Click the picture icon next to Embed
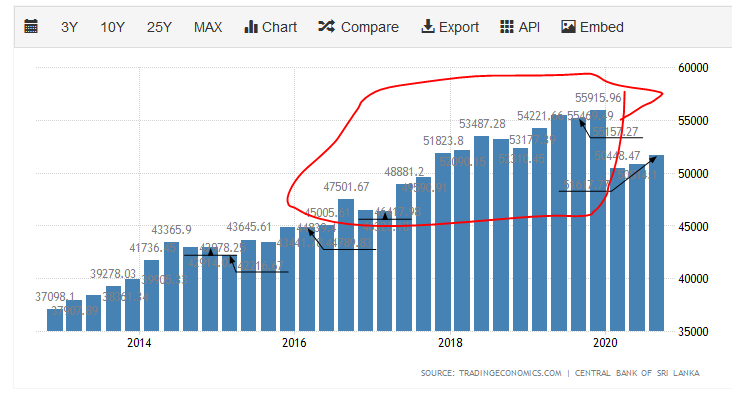This screenshot has width=732, height=398. point(568,27)
